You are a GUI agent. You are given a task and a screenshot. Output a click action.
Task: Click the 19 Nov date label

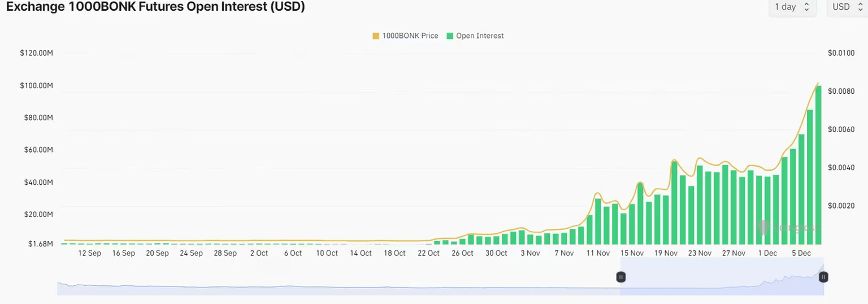666,253
